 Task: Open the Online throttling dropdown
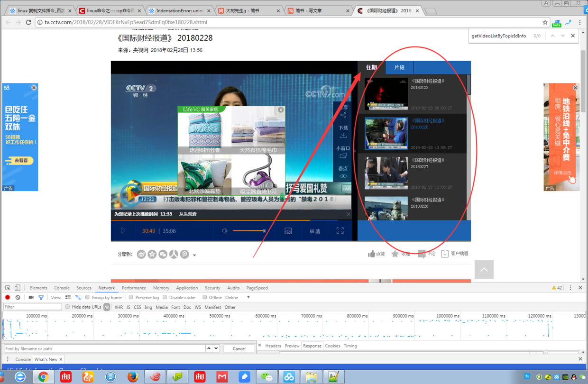coord(238,297)
